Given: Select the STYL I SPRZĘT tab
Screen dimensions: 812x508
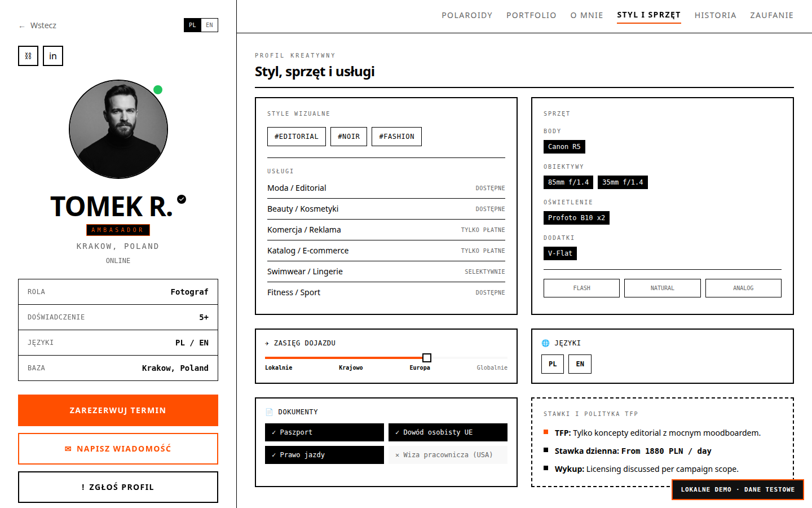Looking at the screenshot, I should [x=648, y=15].
